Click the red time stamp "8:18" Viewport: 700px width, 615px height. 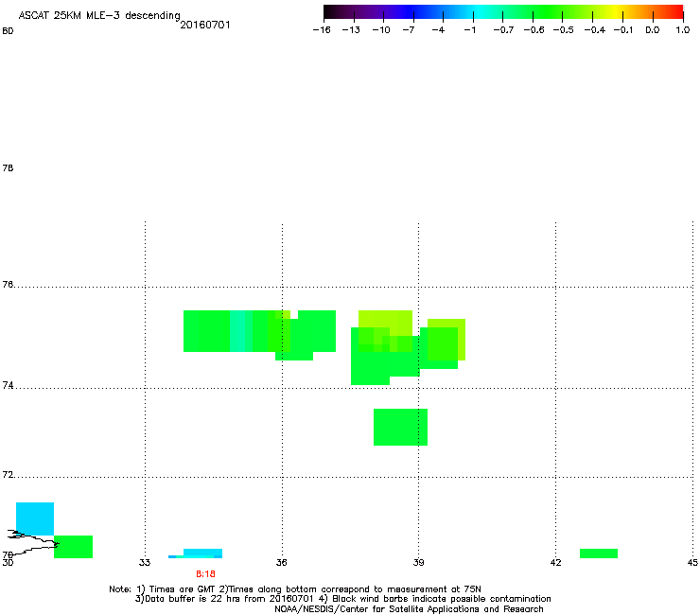pyautogui.click(x=205, y=574)
